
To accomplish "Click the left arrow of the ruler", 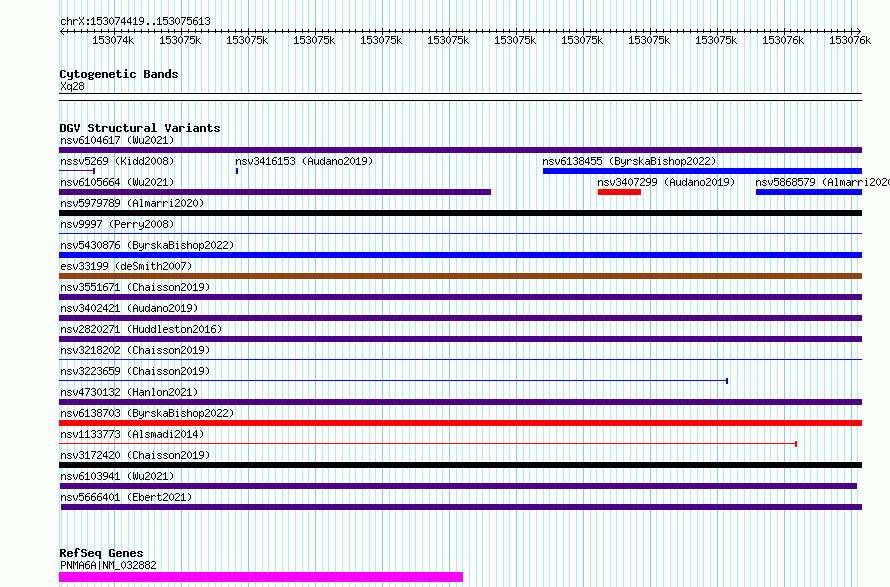I will pyautogui.click(x=62, y=31).
